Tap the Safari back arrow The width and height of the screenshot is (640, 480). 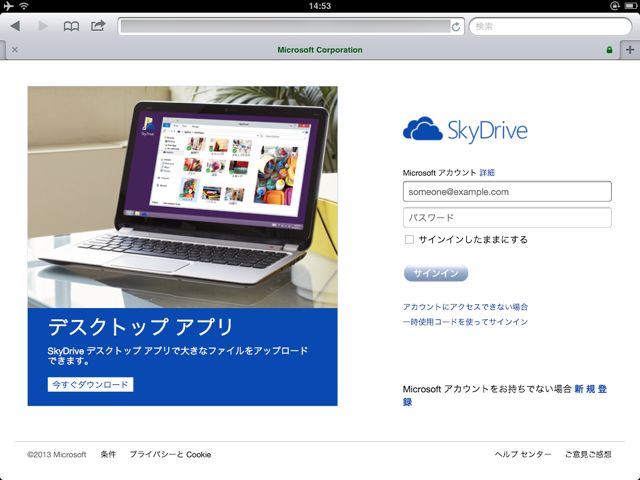point(15,26)
